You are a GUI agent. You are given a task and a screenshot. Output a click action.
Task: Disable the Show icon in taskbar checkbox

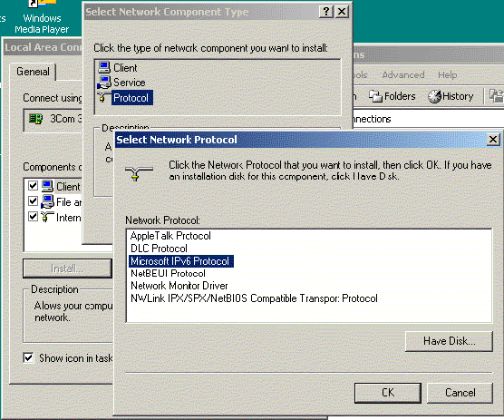[x=28, y=357]
